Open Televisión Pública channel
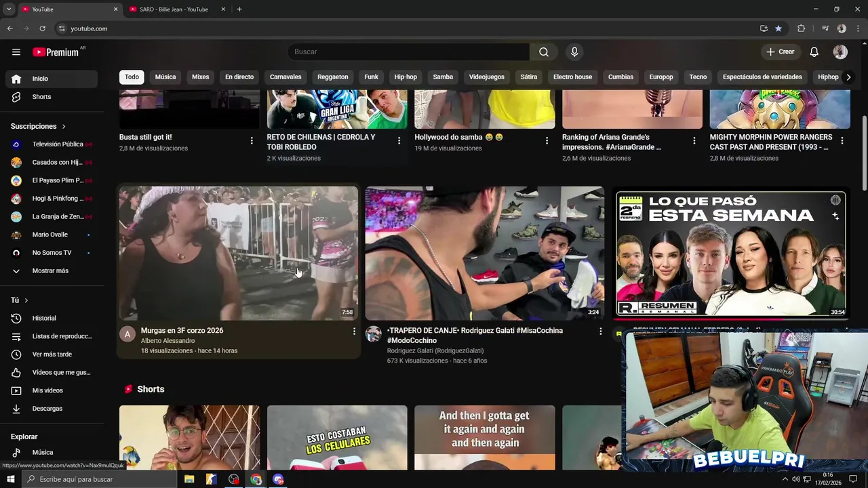Image resolution: width=868 pixels, height=488 pixels. pyautogui.click(x=52, y=144)
